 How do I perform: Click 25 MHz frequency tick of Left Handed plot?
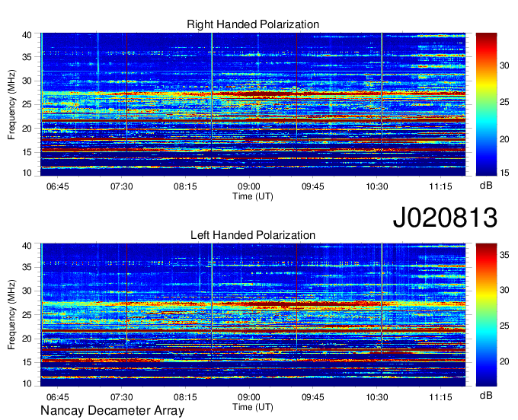[x=27, y=315]
